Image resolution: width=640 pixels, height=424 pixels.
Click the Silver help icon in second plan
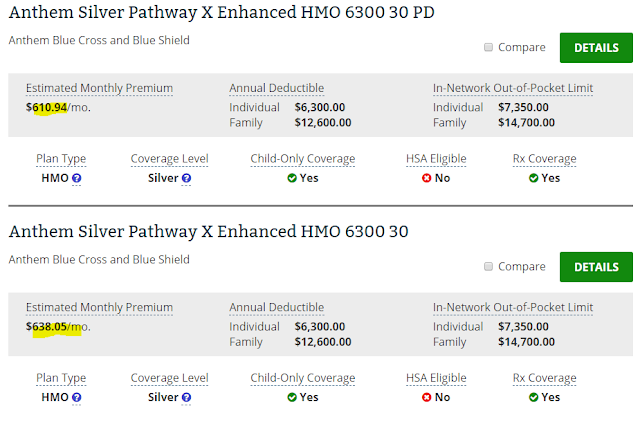point(186,397)
